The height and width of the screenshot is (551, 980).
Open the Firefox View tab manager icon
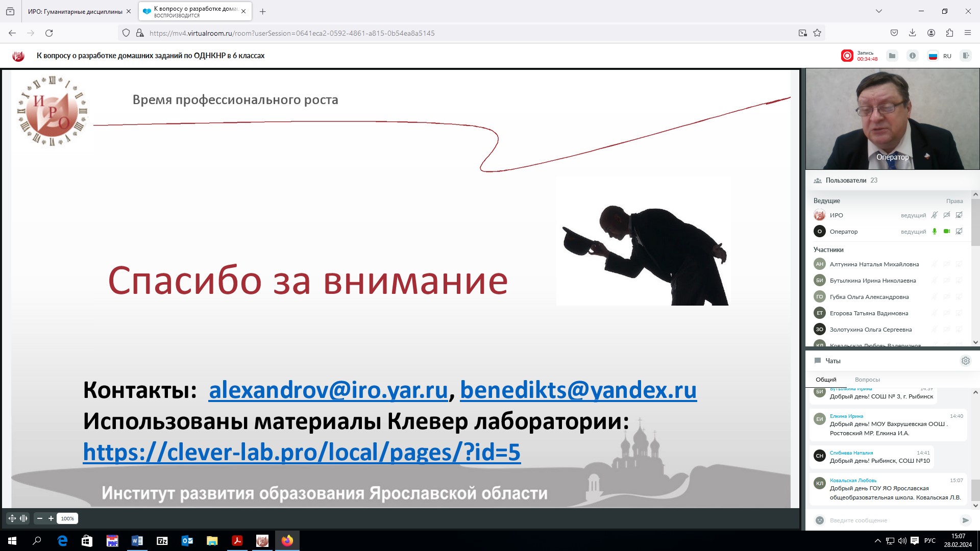tap(10, 11)
